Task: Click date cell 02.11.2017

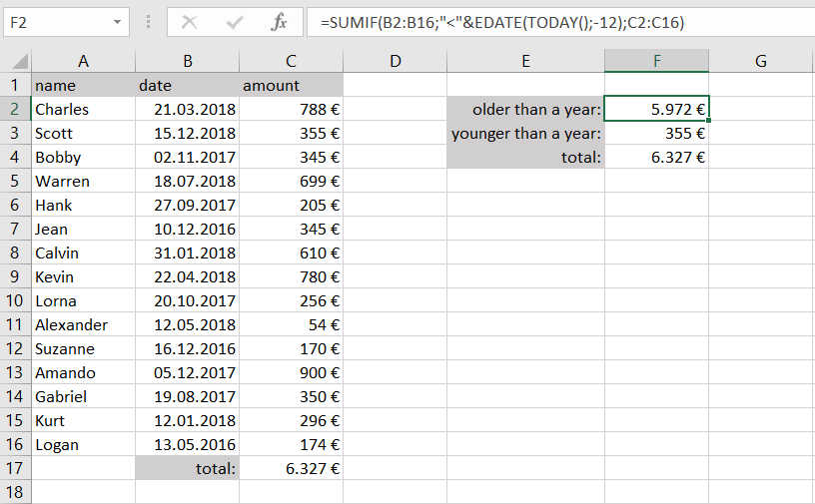Action: pyautogui.click(x=187, y=157)
